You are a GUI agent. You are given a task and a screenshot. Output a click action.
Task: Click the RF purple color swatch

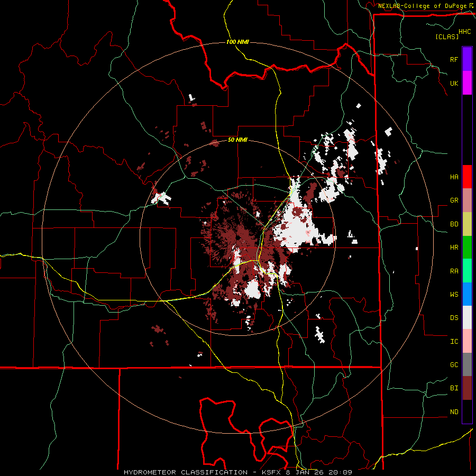467,59
